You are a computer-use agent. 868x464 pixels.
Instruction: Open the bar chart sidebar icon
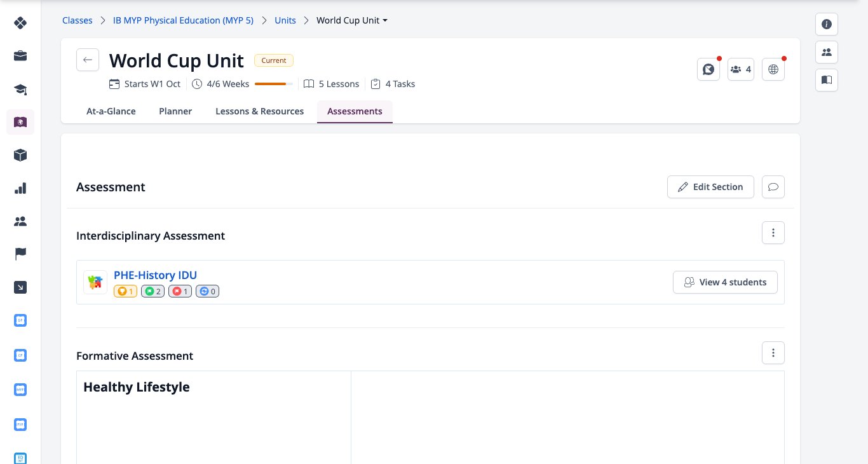click(20, 188)
